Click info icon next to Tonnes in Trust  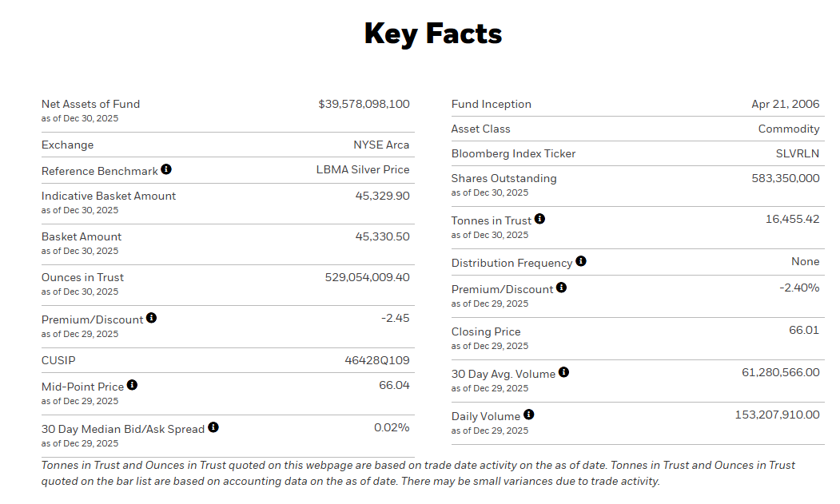pos(539,219)
